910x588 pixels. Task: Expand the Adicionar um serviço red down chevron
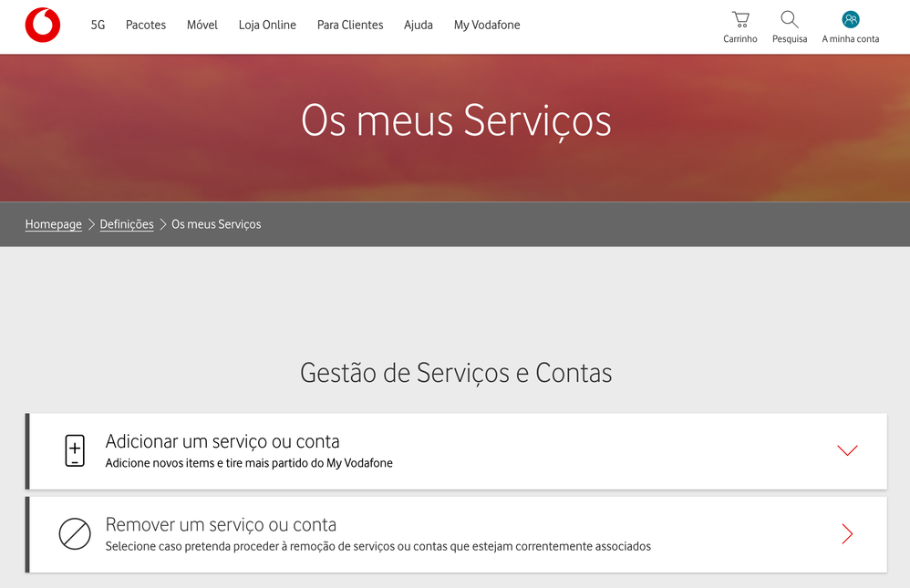[x=847, y=450]
